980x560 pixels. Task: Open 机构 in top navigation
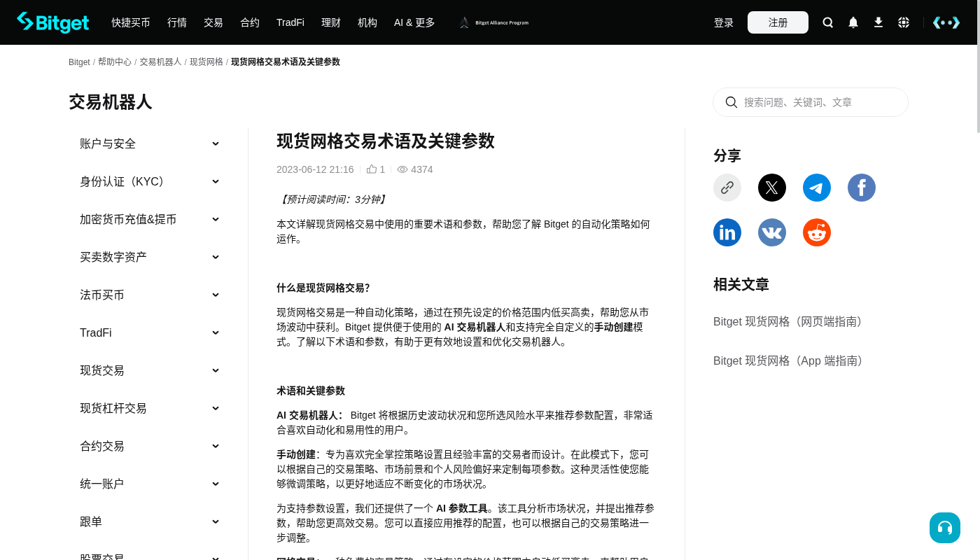click(x=367, y=22)
